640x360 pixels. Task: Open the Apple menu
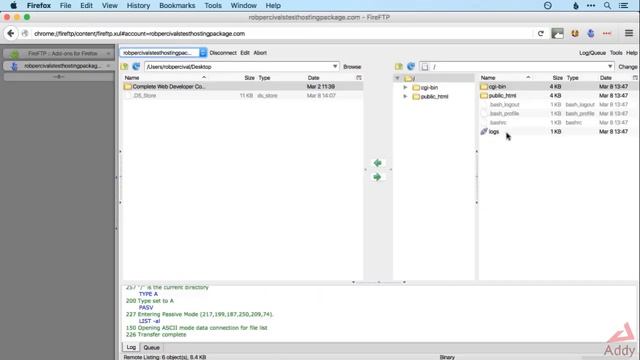tap(13, 6)
